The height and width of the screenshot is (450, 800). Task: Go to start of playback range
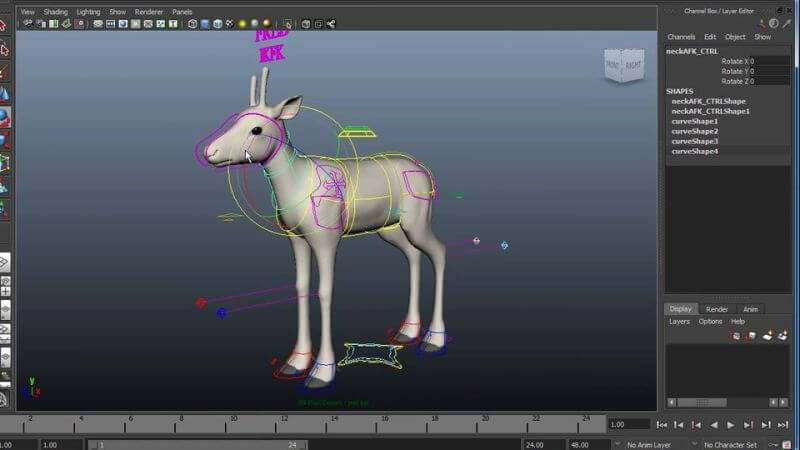(663, 425)
